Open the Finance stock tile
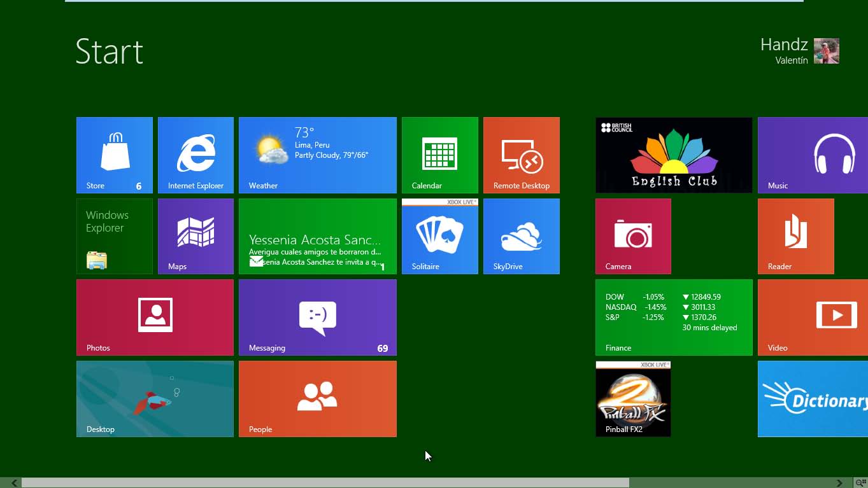Screen dimensions: 868x488 pyautogui.click(x=674, y=317)
